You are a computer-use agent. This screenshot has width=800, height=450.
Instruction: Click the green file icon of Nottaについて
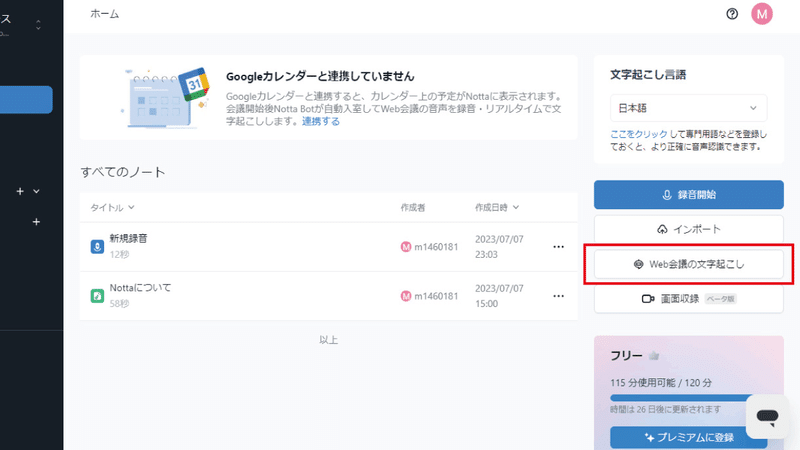pos(97,296)
